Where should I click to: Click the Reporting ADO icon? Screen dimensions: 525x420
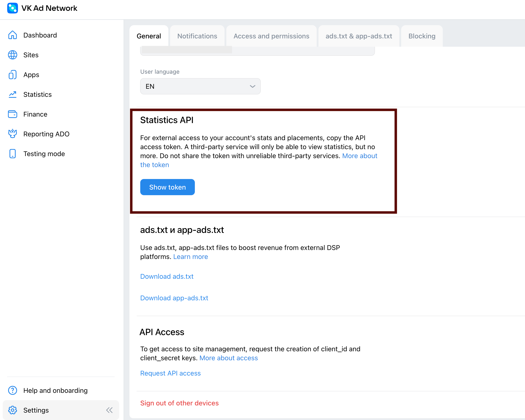coord(12,134)
